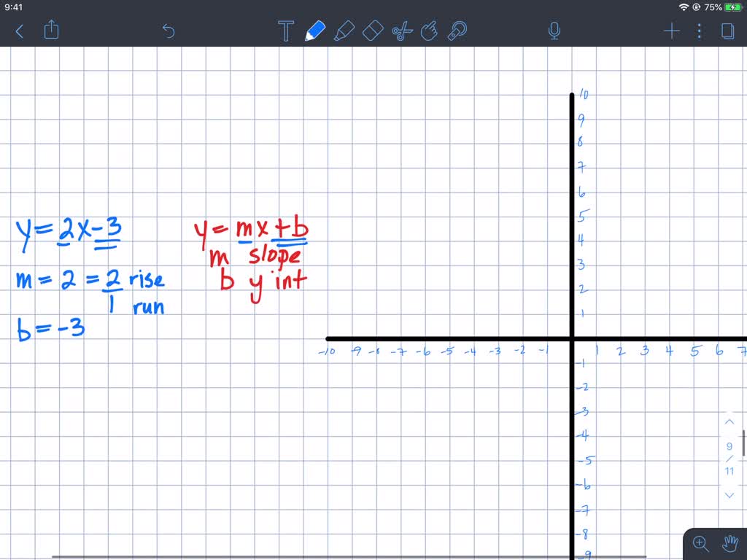This screenshot has width=747, height=560.
Task: Toggle the panning hand mode
Action: click(730, 543)
